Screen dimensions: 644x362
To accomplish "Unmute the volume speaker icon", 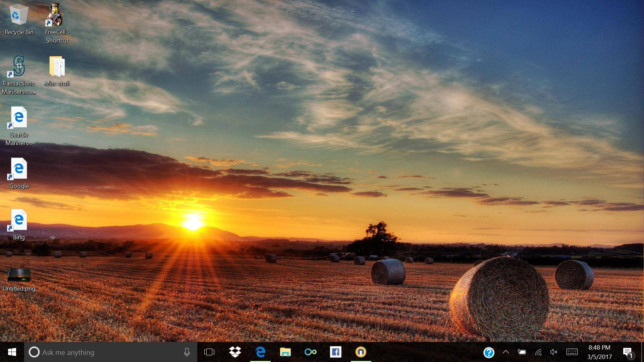I will tap(554, 352).
